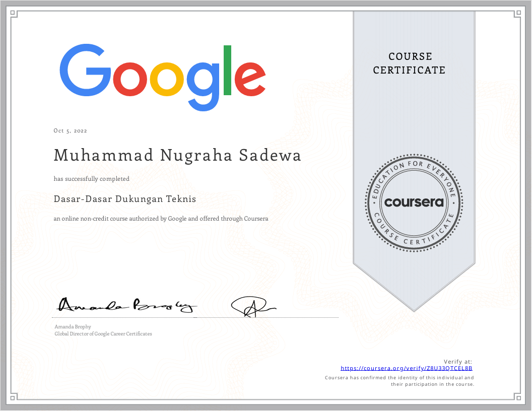Click the 'Oct 5, 2022' date text
Image resolution: width=532 pixels, height=411 pixels.
point(70,130)
